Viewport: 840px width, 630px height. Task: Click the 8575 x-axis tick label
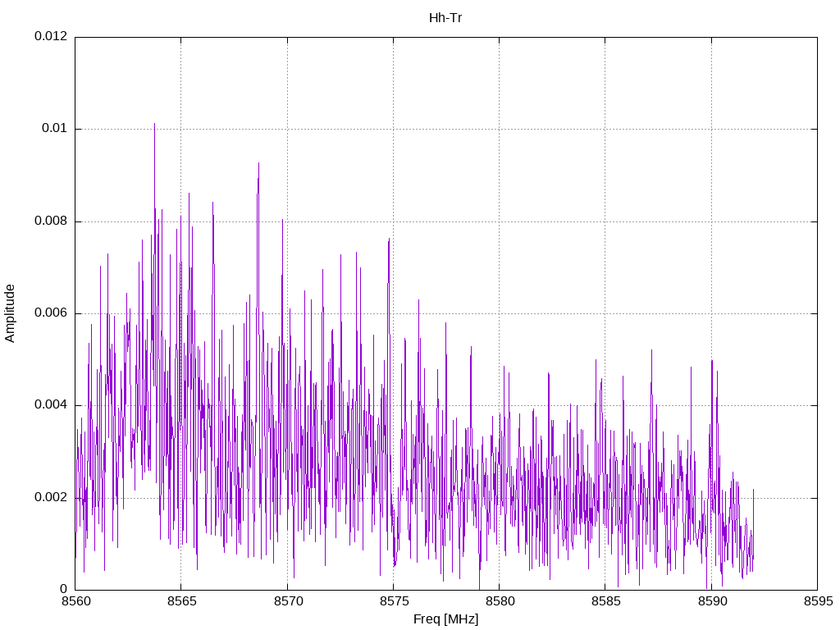(x=394, y=601)
